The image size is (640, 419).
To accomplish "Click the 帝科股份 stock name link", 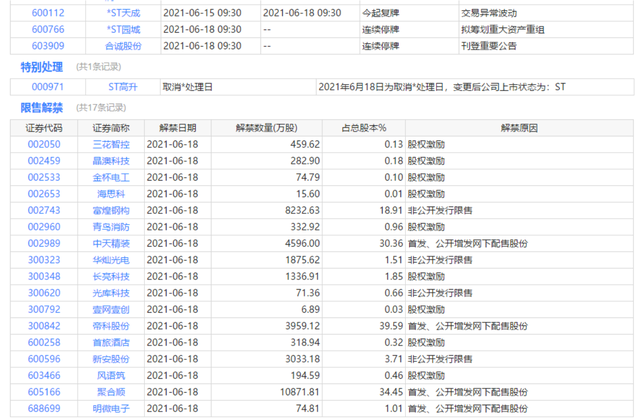I will coord(111,326).
